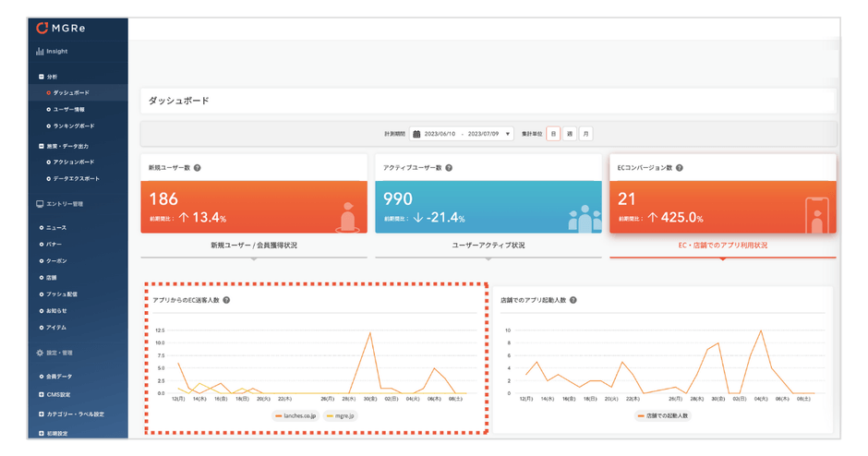Switch aggregation unit to 月
Screen dimensions: 868x456
(x=586, y=134)
